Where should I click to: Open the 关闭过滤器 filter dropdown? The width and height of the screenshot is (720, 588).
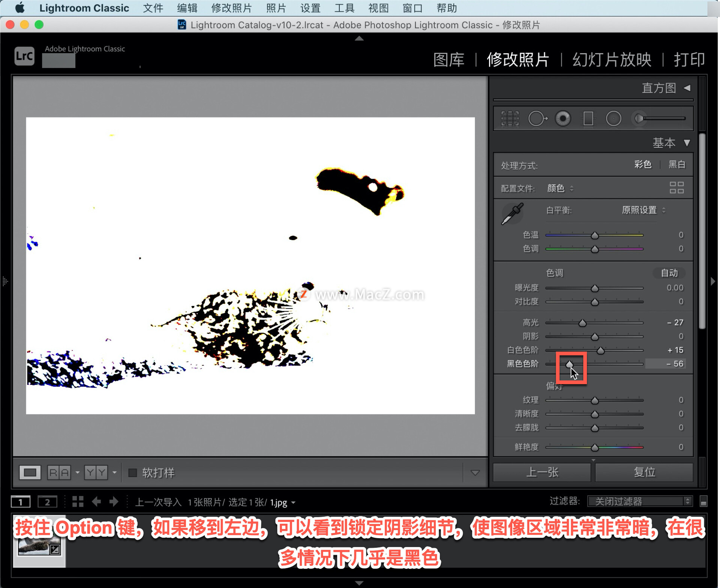click(641, 502)
